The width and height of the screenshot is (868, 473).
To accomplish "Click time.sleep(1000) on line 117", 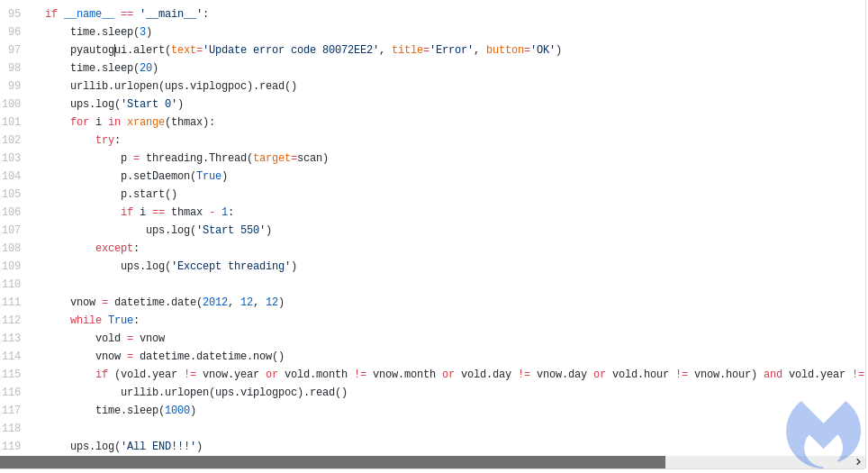I will (x=145, y=411).
